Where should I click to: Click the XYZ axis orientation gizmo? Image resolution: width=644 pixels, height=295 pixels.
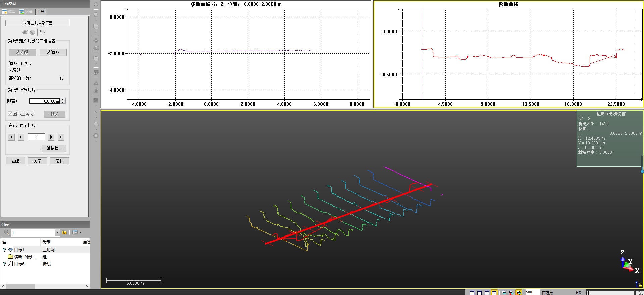coord(629,261)
